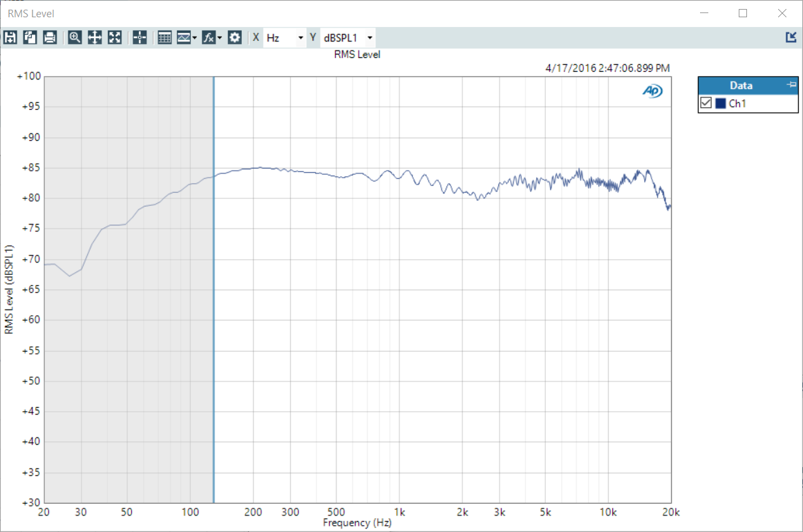
Task: Pin the Data legend panel
Action: 792,84
